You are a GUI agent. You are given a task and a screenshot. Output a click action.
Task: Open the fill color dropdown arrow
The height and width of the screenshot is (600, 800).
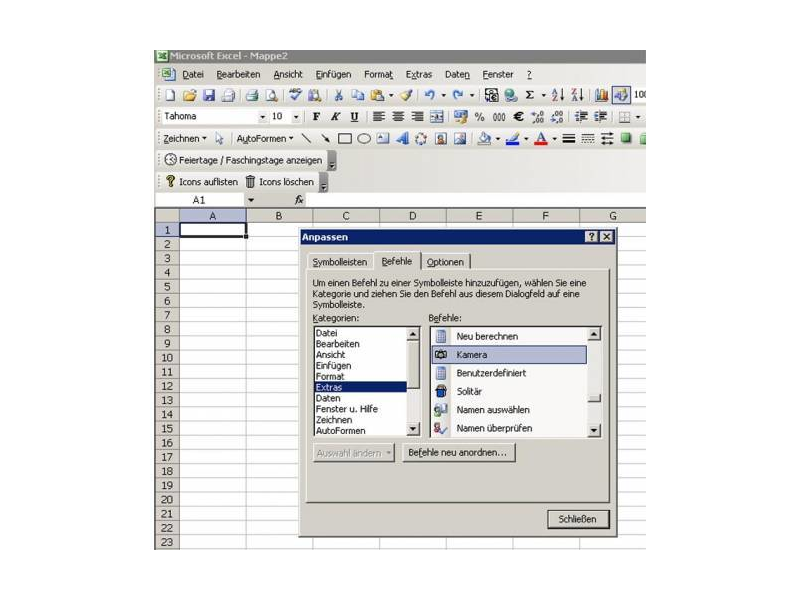coord(497,138)
